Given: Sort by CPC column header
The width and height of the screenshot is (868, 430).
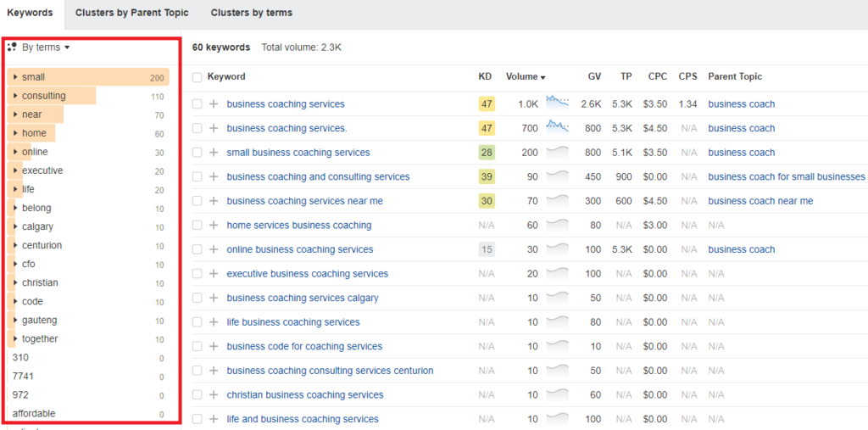Looking at the screenshot, I should (x=658, y=77).
